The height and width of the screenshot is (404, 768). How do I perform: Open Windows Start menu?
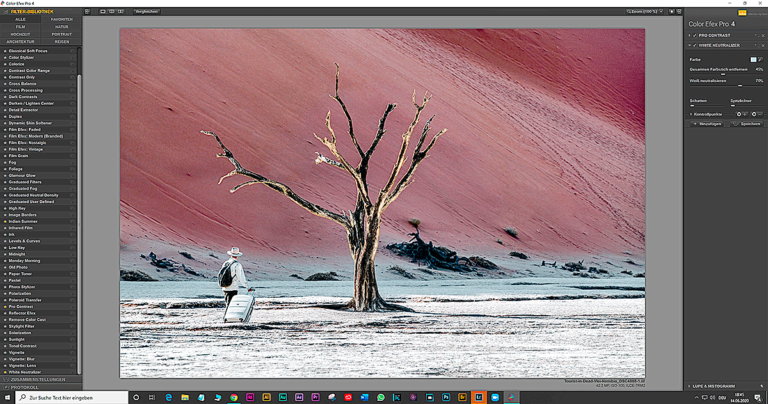coord(7,397)
